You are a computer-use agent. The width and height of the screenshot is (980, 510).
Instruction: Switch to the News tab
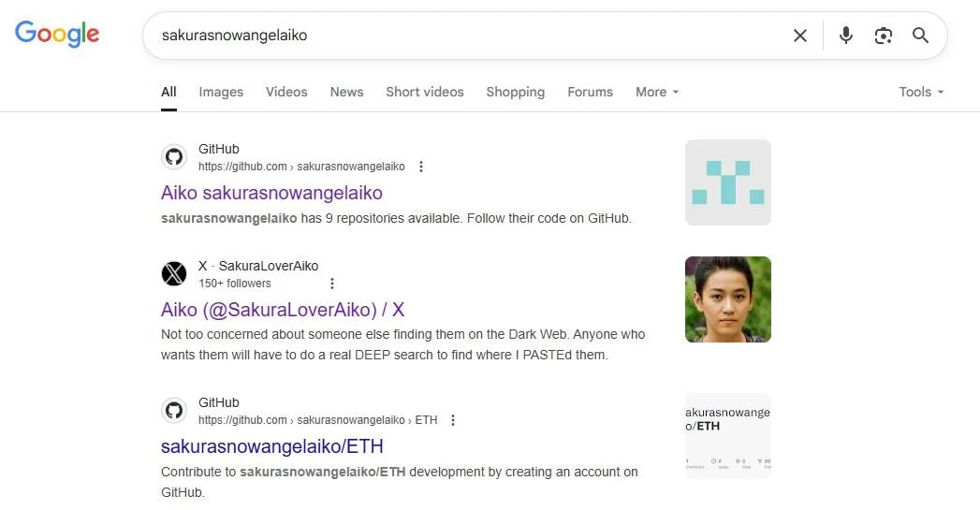pyautogui.click(x=346, y=92)
